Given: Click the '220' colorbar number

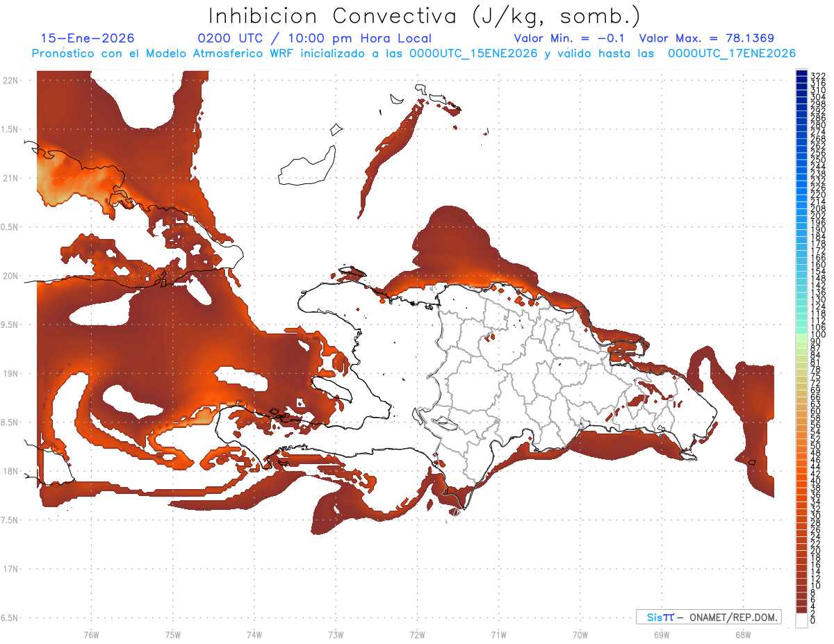Looking at the screenshot, I should pos(818,195).
